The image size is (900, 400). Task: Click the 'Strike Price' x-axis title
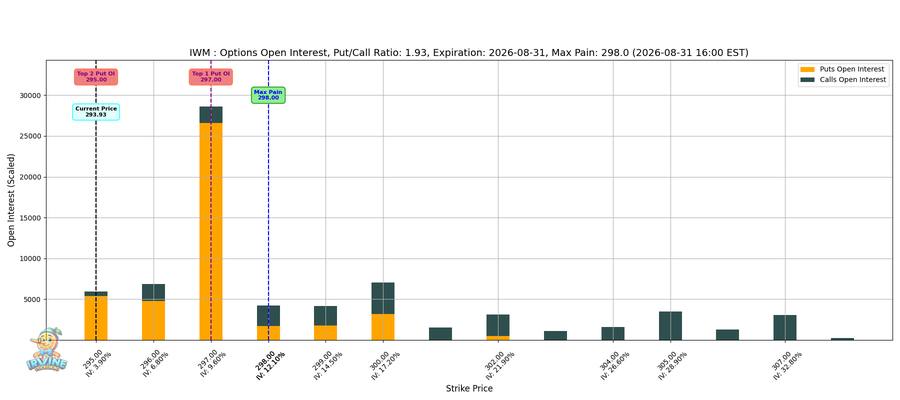469,389
